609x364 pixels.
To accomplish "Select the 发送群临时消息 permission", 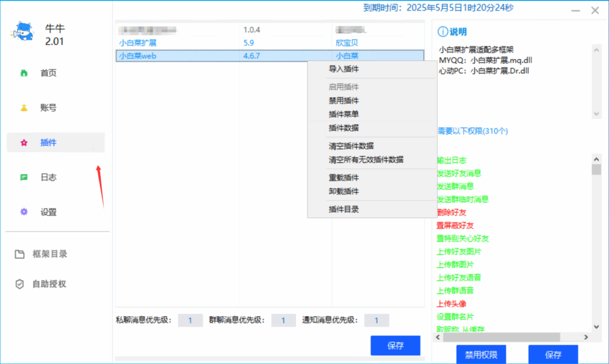I will point(463,199).
